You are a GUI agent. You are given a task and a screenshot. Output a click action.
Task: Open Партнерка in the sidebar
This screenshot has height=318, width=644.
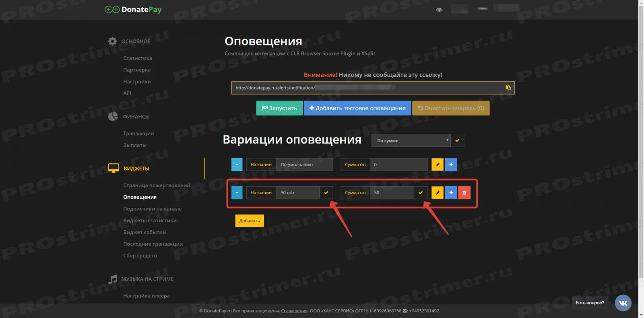137,70
